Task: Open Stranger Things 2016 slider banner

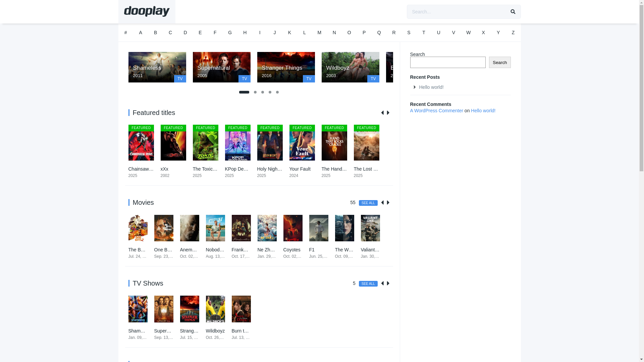Action: coord(286,67)
